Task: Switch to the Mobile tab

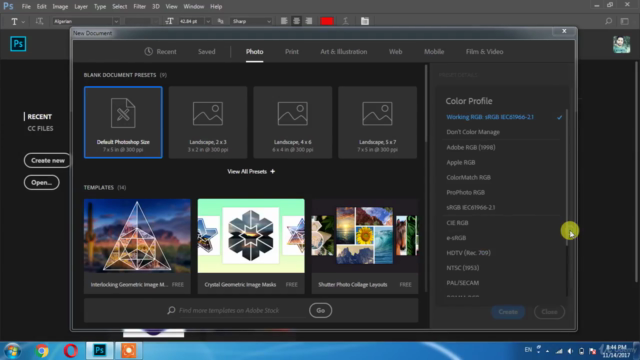Action: click(434, 52)
